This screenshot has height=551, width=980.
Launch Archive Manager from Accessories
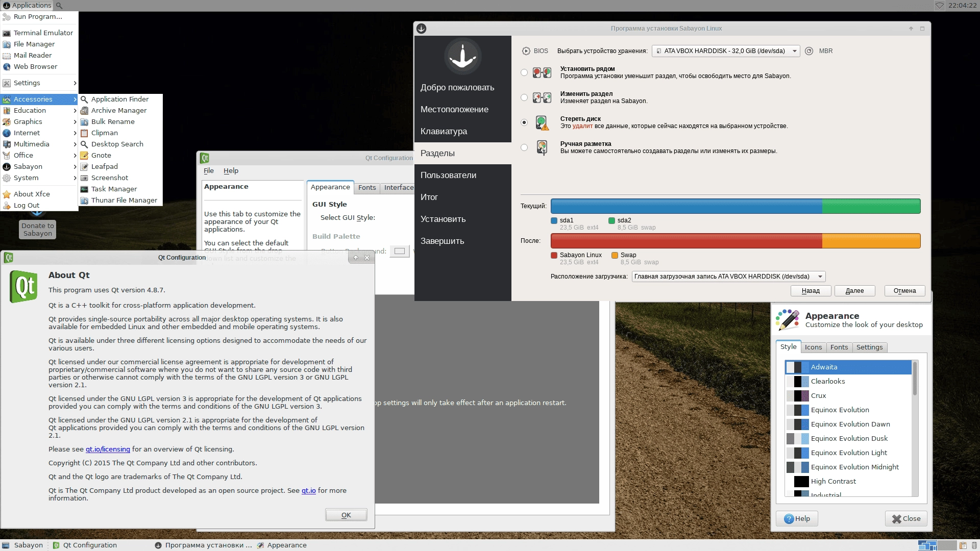[120, 110]
